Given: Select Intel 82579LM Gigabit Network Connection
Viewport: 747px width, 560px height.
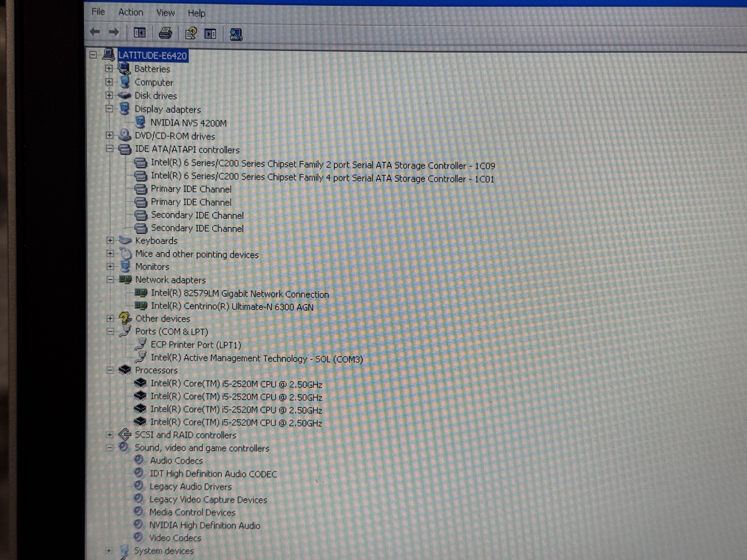Looking at the screenshot, I should [240, 294].
